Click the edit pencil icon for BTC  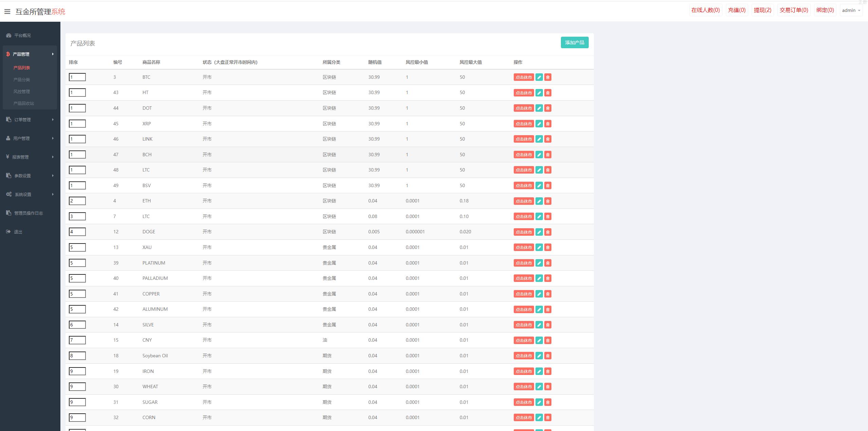pyautogui.click(x=539, y=77)
